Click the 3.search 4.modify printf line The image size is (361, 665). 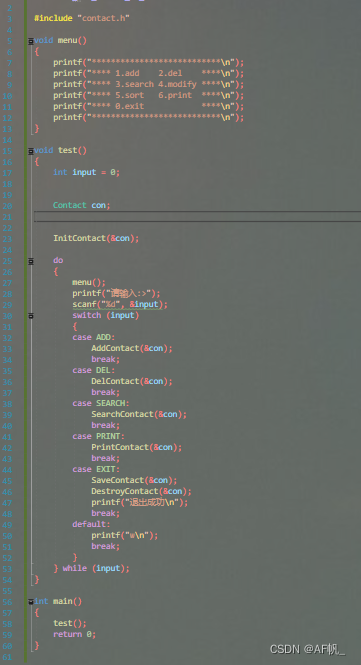(148, 84)
